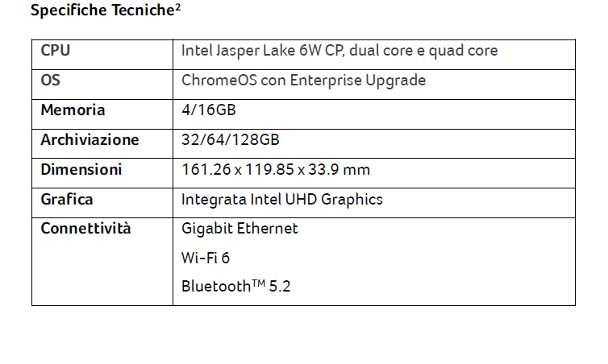Select the 'CPU' row label cell

click(56, 51)
